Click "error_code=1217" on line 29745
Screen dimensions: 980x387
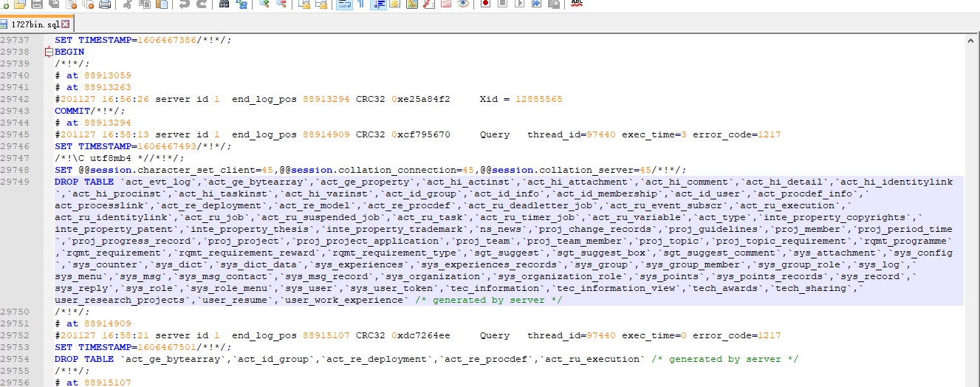tap(736, 134)
